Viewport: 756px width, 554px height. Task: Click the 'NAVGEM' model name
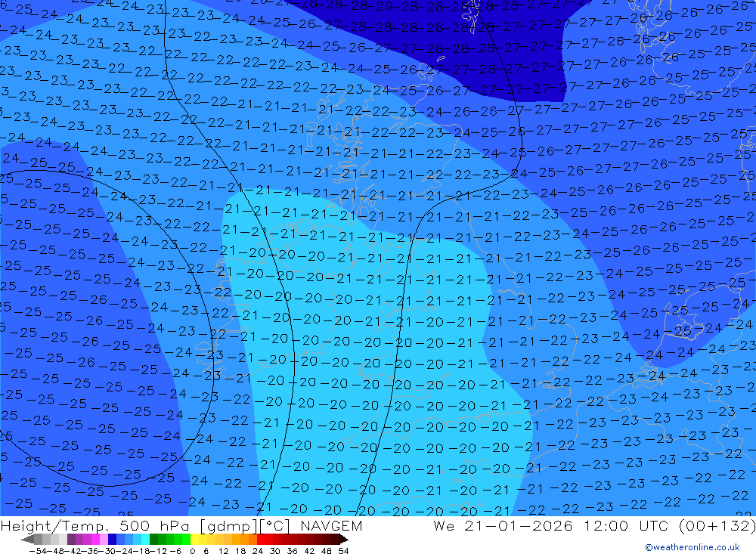(331, 525)
